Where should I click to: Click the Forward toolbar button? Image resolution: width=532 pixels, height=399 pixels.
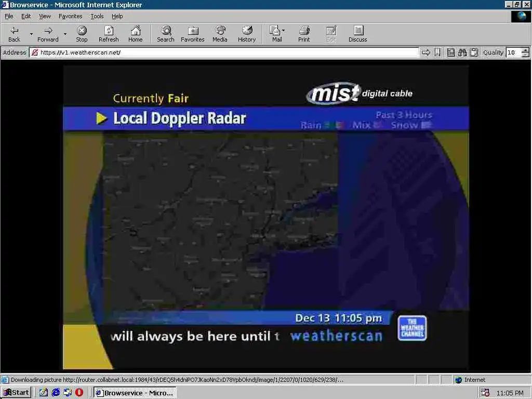pyautogui.click(x=48, y=34)
